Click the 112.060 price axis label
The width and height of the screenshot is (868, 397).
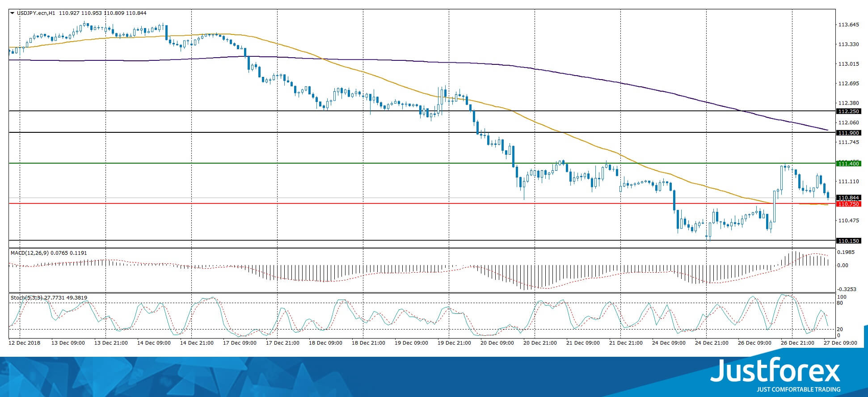pyautogui.click(x=849, y=122)
